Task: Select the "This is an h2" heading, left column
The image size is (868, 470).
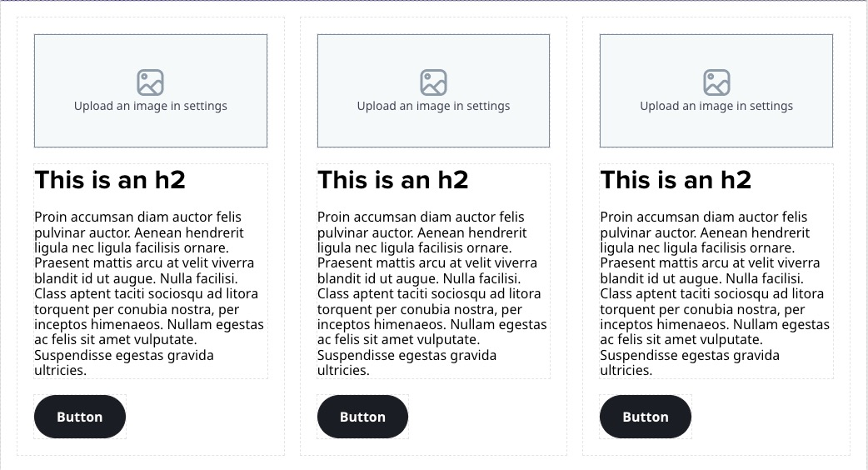Action: 110,180
